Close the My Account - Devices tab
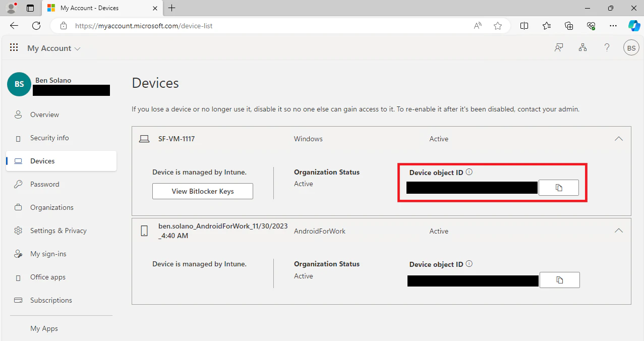Viewport: 644px width, 341px height. point(155,8)
